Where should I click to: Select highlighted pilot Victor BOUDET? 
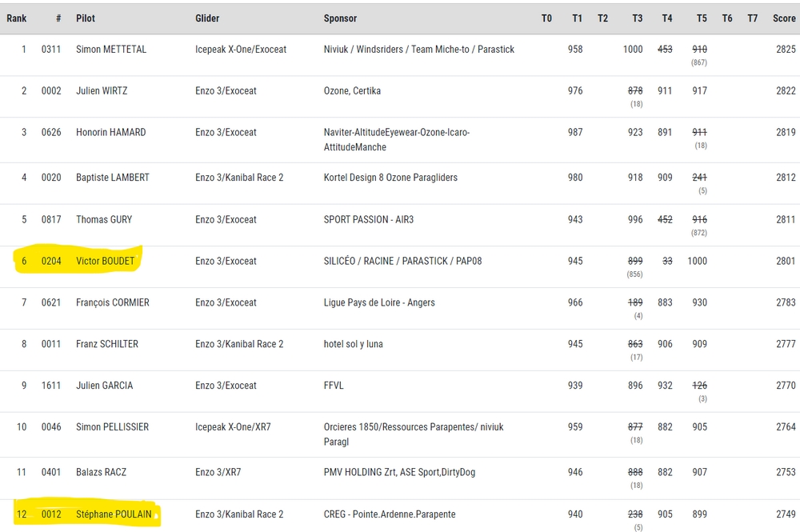coord(106,261)
